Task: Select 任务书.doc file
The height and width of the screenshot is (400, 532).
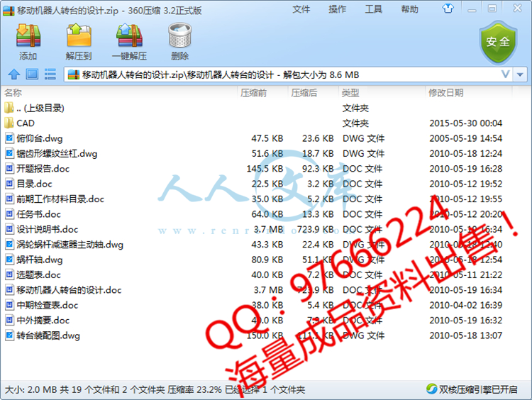Action: coord(39,214)
